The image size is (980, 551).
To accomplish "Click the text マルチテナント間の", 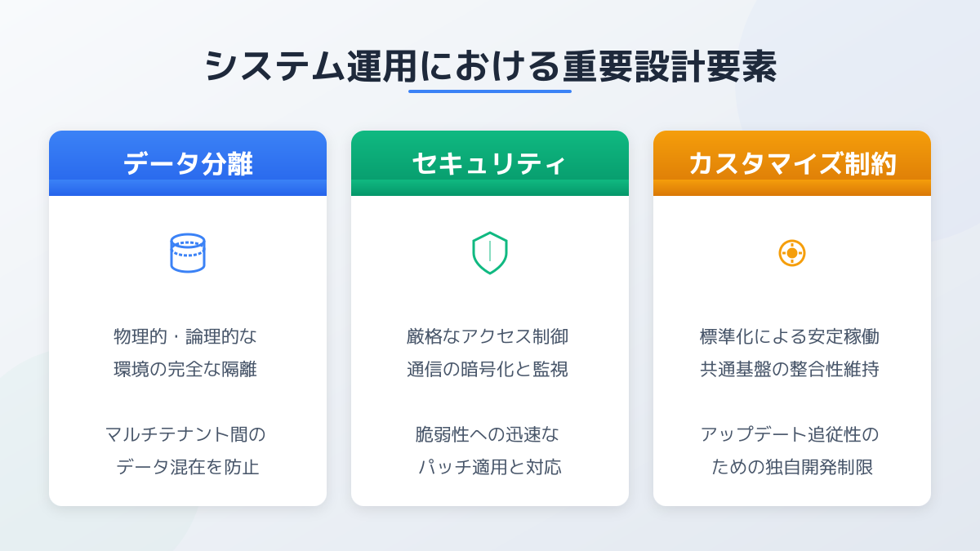I will 185,434.
